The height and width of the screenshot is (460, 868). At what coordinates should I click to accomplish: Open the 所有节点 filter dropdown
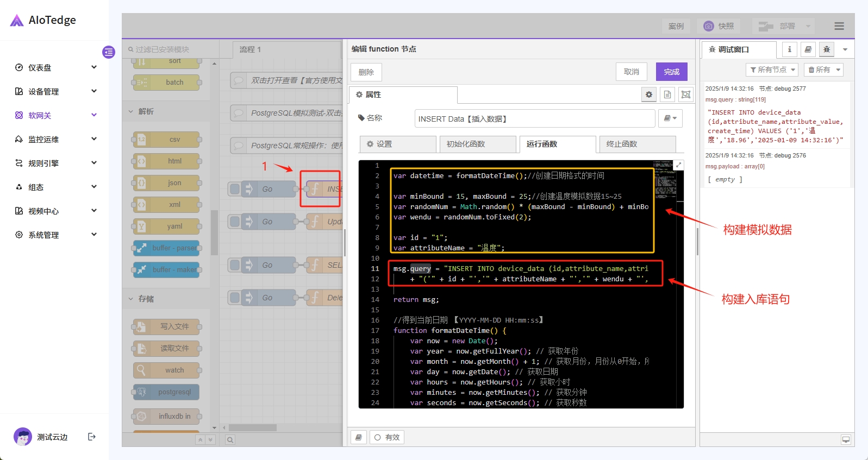(x=772, y=70)
